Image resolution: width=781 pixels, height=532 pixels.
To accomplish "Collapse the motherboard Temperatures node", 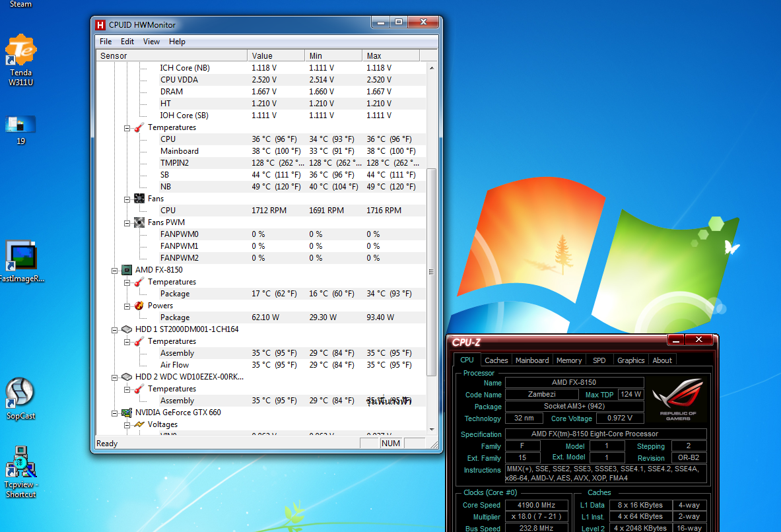I will [127, 128].
